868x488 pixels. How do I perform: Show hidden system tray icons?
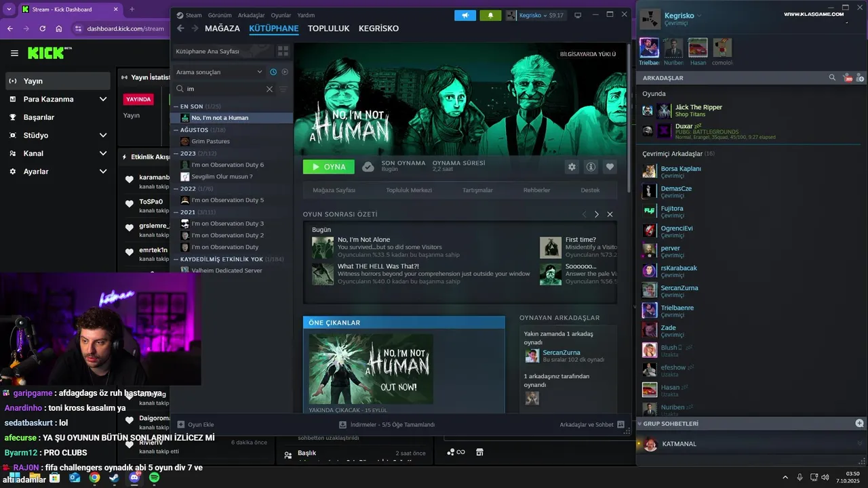[785, 477]
